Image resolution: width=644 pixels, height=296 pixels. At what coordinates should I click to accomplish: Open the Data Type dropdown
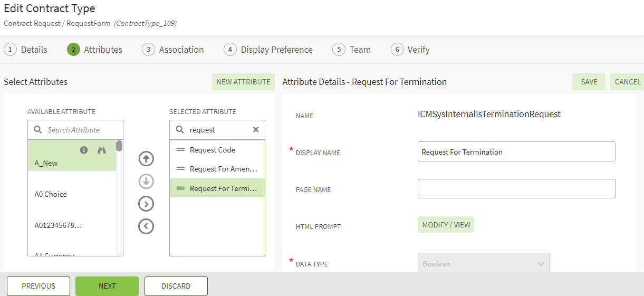[x=483, y=264]
